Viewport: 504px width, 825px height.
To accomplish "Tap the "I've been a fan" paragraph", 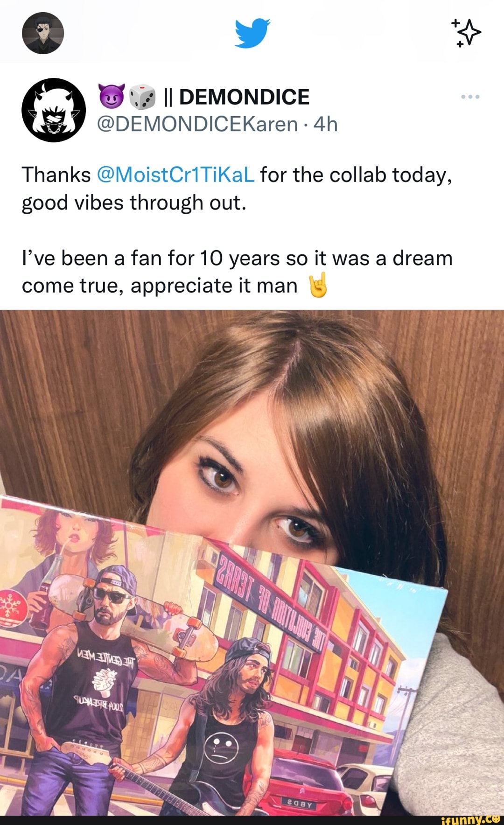I will tap(237, 272).
